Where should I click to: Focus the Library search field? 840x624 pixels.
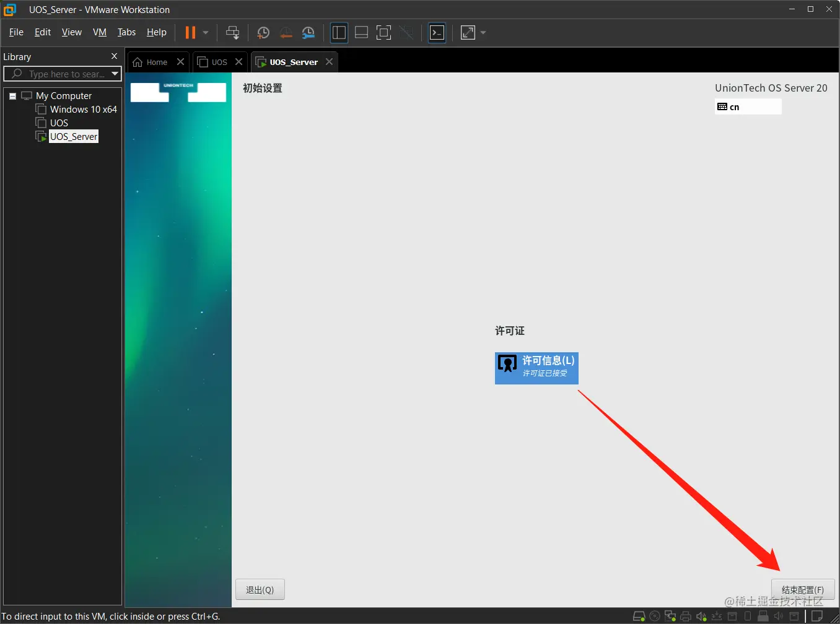(x=63, y=74)
